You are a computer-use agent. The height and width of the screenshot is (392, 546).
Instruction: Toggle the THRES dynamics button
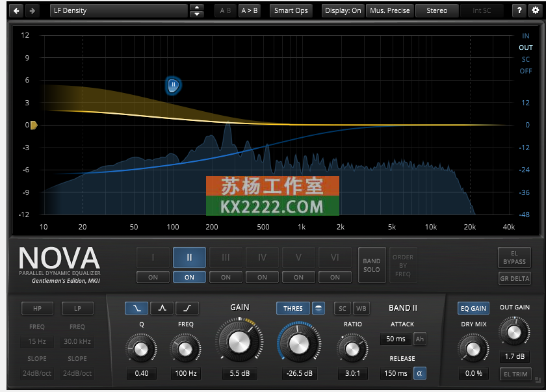(x=293, y=308)
